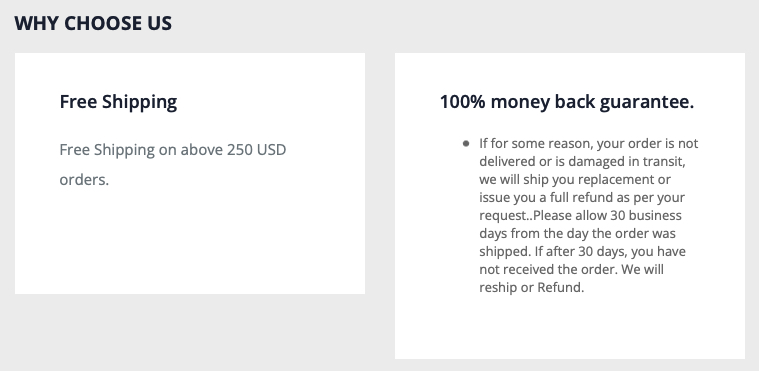Select the 100% money back guarantee heading
759x371 pixels.
click(566, 102)
